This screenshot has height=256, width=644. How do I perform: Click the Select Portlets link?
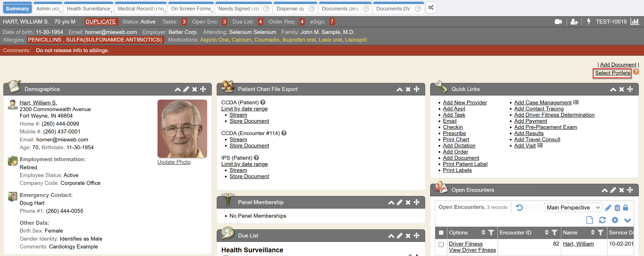tap(613, 73)
